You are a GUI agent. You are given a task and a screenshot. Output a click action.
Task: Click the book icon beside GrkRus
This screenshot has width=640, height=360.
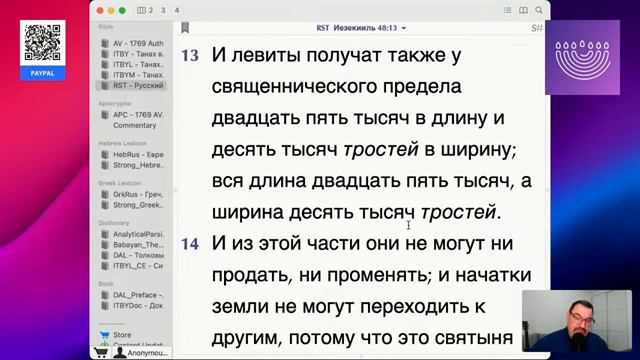[x=105, y=194]
